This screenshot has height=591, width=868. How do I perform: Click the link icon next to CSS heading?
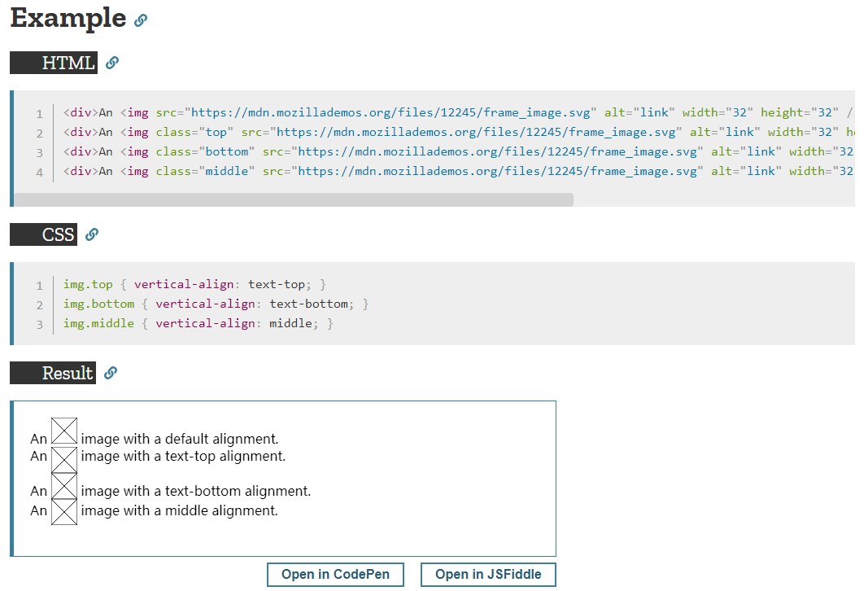92,234
